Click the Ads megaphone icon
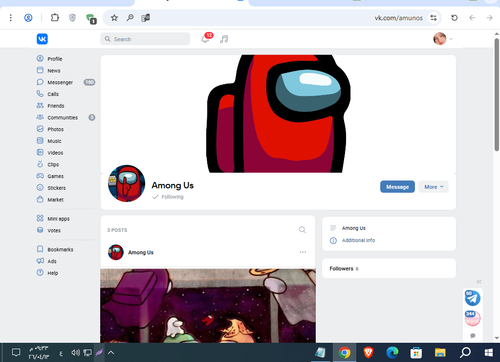500x362 pixels. click(40, 261)
